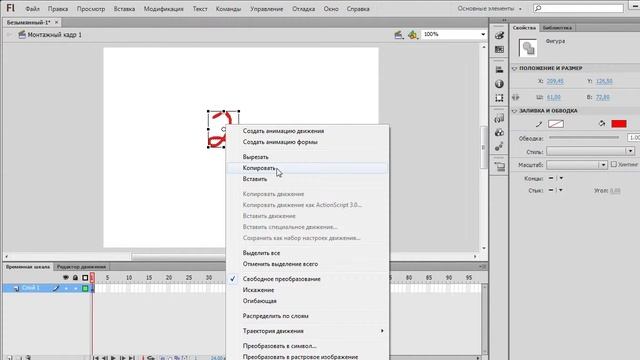Image resolution: width=640 pixels, height=360 pixels.
Task: Choose Распределить по слоям in context menu
Action: (x=307, y=316)
